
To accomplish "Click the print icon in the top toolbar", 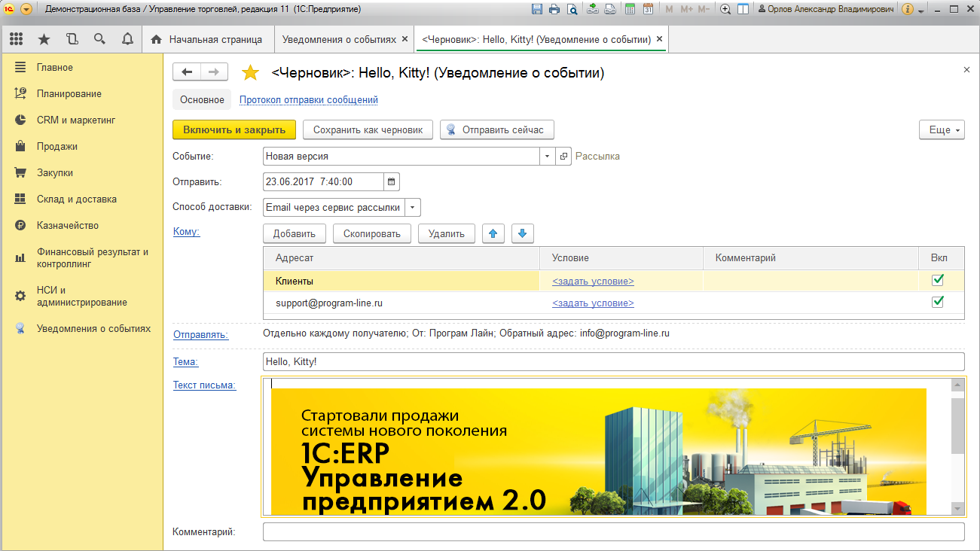I will click(554, 8).
